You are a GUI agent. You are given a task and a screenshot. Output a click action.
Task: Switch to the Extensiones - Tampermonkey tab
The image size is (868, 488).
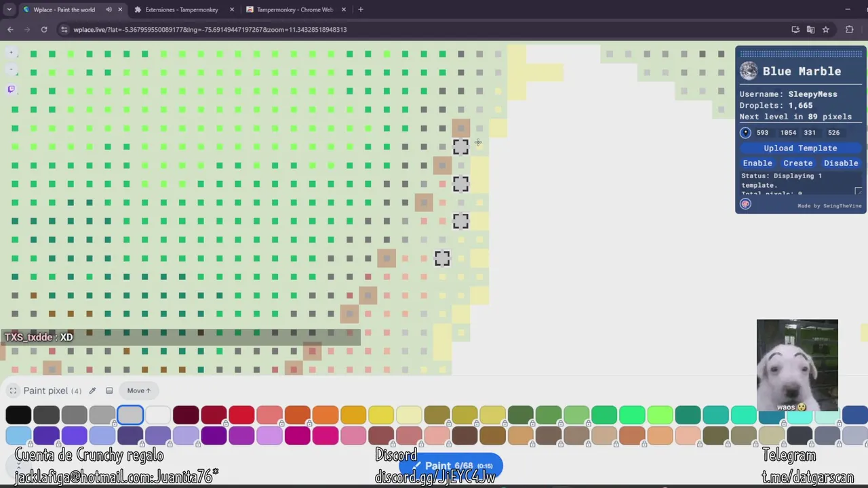click(182, 9)
